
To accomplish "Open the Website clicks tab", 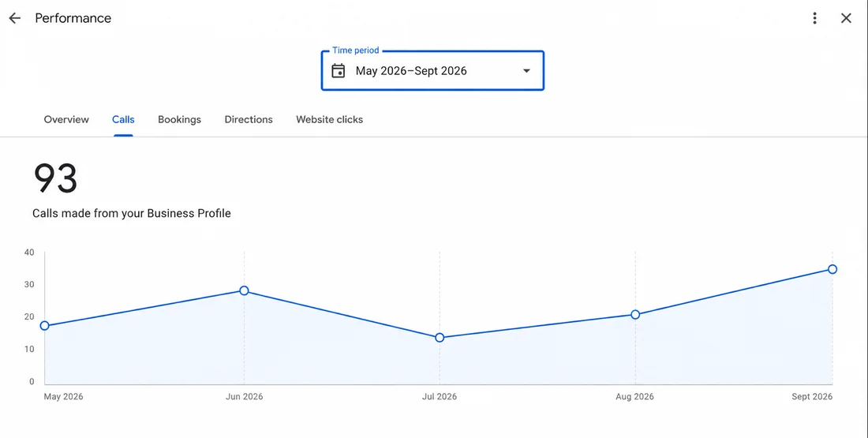I will pyautogui.click(x=329, y=120).
